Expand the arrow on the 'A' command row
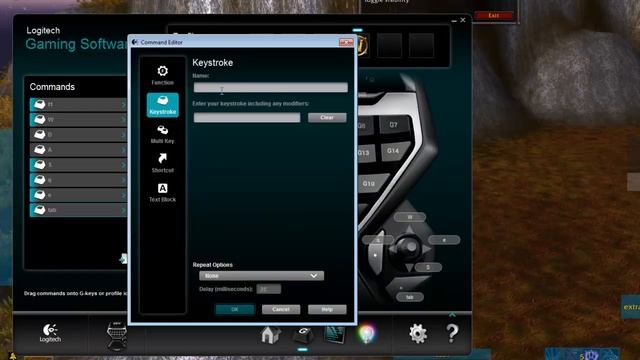This screenshot has height=360, width=640. tap(123, 150)
